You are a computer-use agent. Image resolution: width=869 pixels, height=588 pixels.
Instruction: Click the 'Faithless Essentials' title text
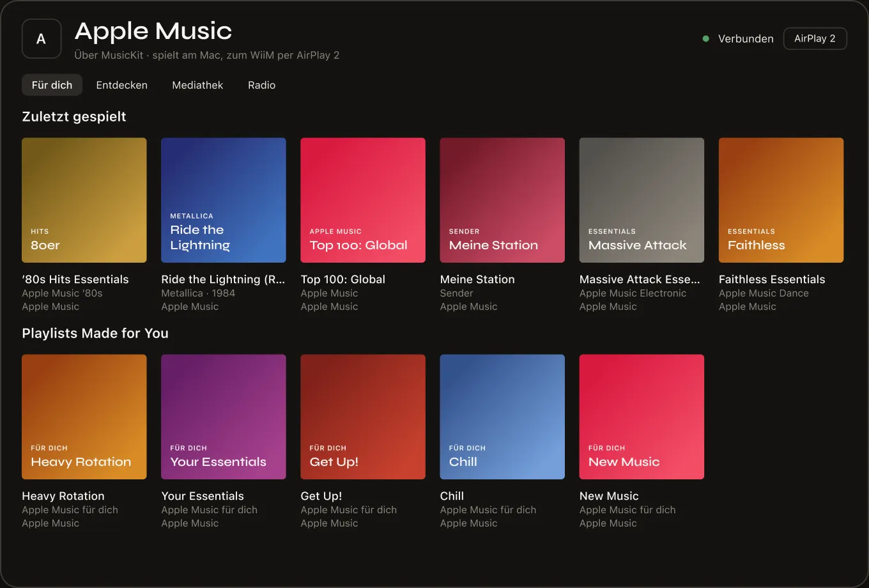pos(772,279)
